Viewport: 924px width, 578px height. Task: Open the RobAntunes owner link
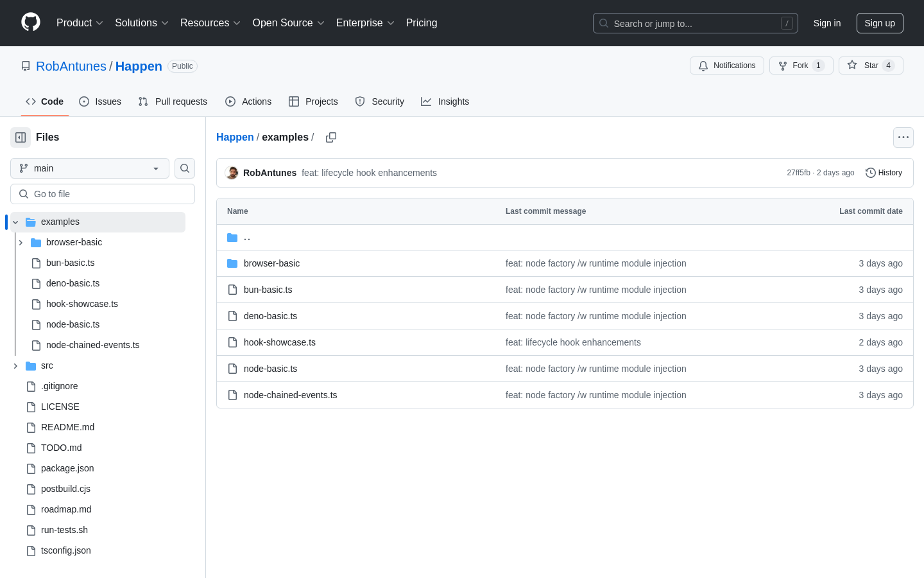click(x=71, y=66)
